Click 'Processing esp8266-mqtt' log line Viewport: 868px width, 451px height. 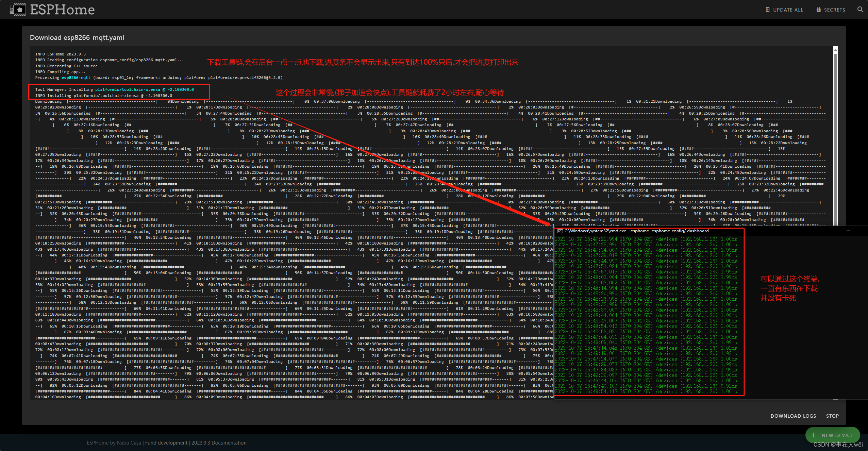tap(159, 78)
